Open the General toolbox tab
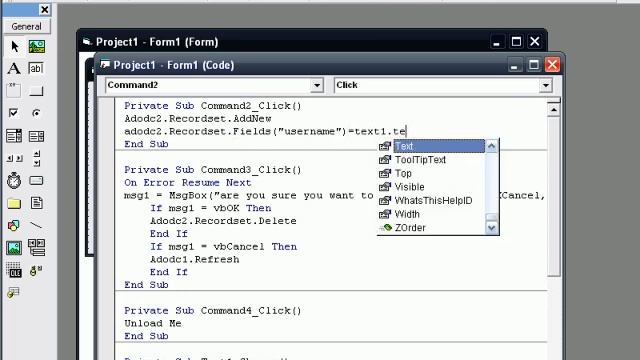 click(27, 27)
